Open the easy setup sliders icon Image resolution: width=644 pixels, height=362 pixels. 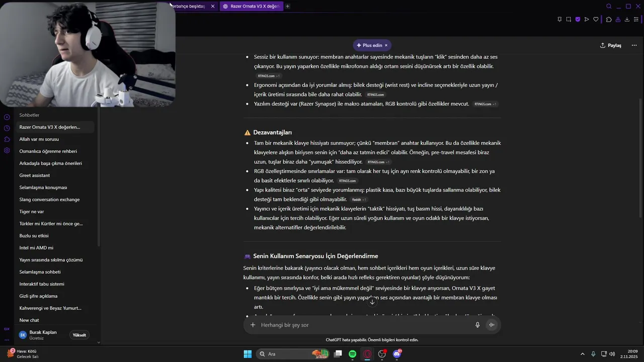[636, 20]
